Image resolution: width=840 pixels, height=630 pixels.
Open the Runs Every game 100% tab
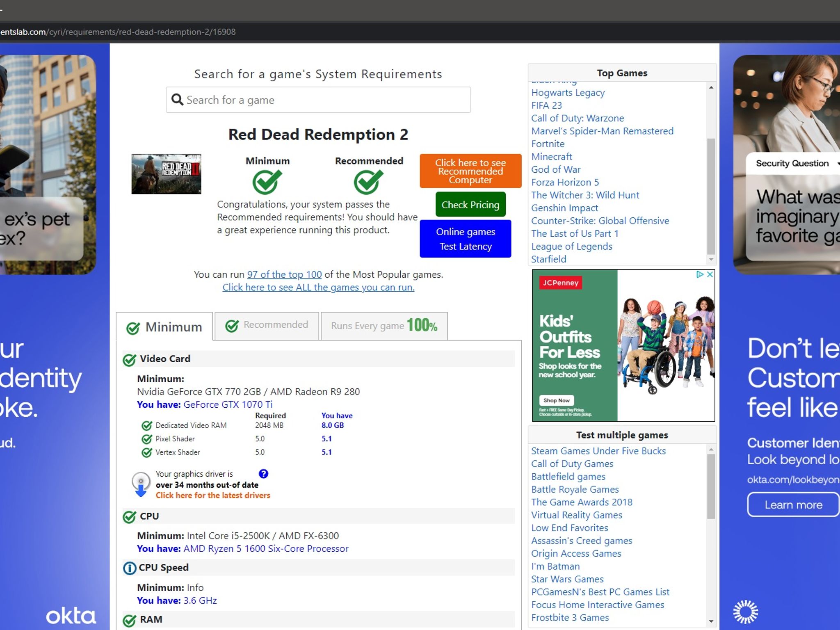point(384,326)
